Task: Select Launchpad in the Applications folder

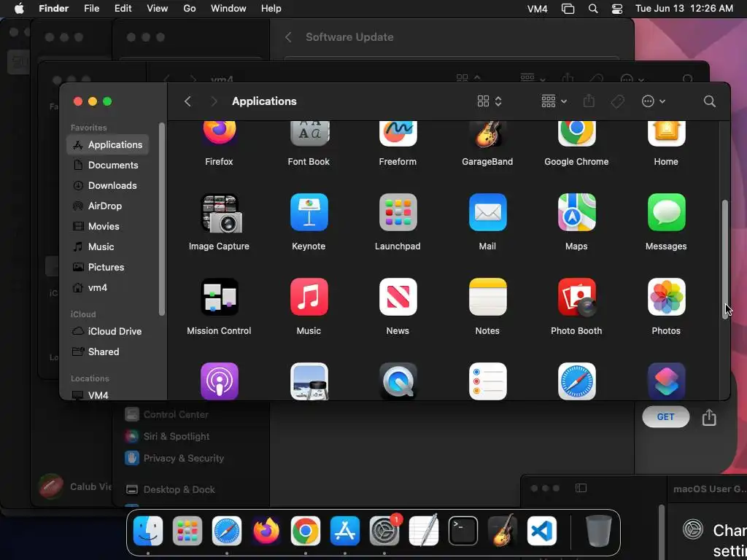Action: (398, 212)
